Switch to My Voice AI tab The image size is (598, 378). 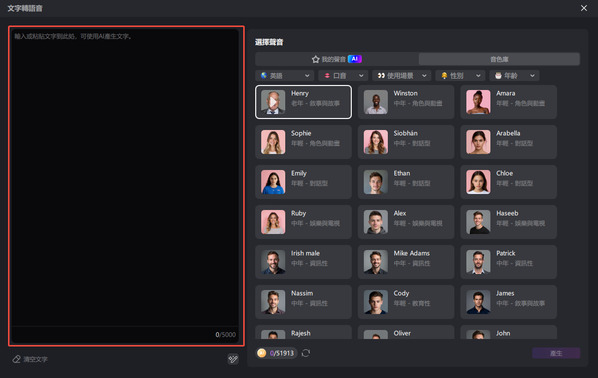[337, 59]
